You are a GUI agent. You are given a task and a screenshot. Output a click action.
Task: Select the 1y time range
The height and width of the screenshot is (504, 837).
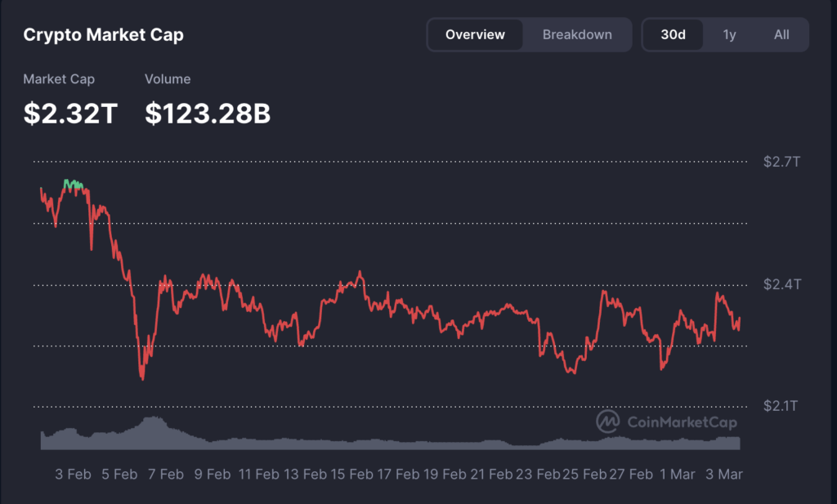pos(729,34)
